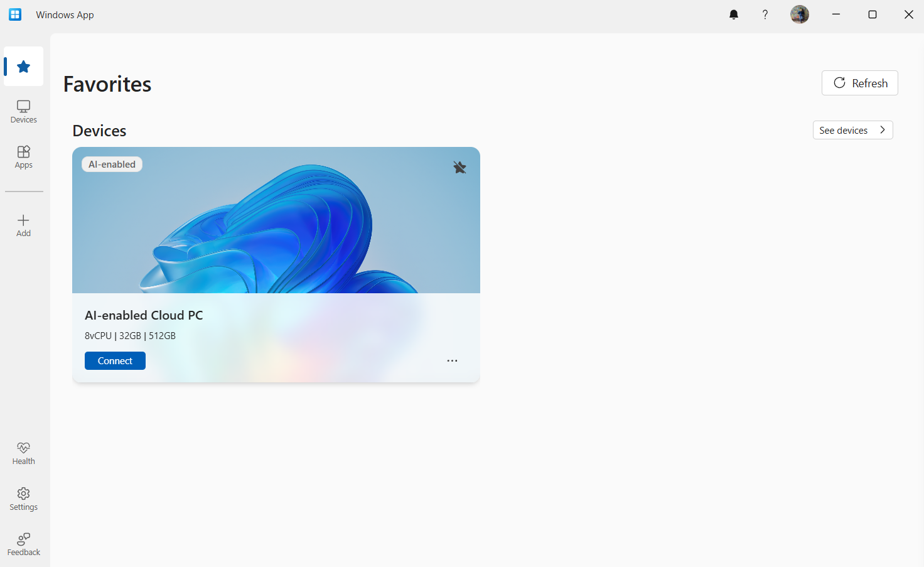The image size is (924, 567).
Task: Expand See devices with the chevron
Action: [883, 130]
